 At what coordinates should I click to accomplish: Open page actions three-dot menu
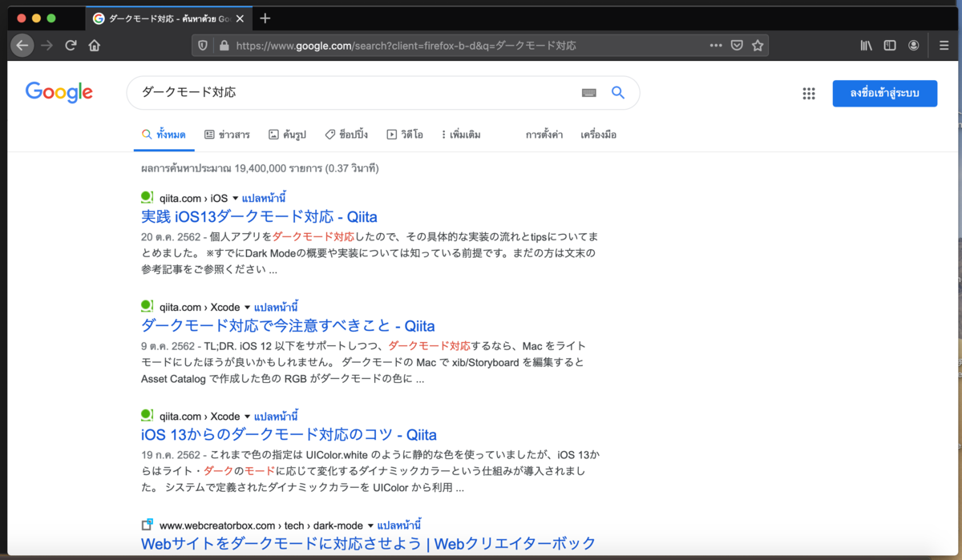tap(716, 46)
